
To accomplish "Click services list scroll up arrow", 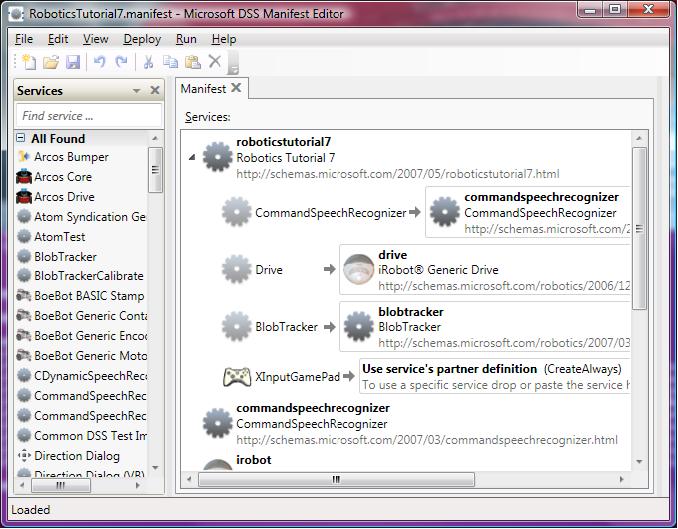I will (x=155, y=138).
